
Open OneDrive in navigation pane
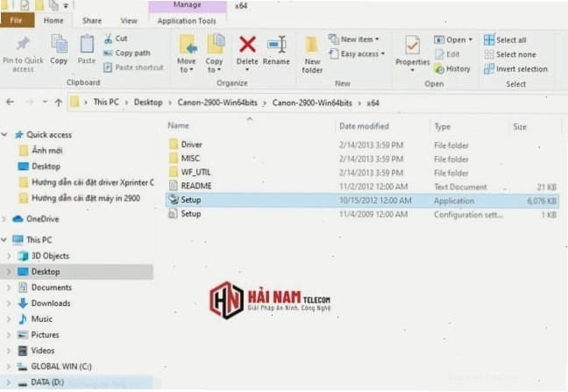pos(35,219)
